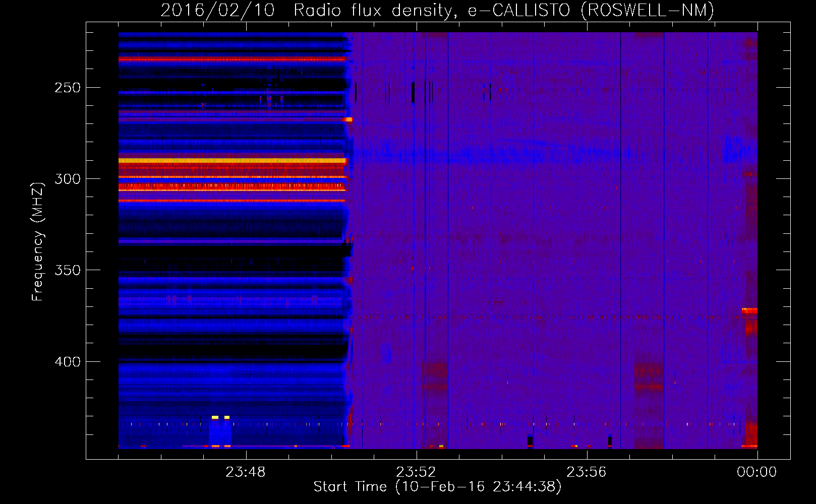Click the 350 frequency tick label
Image resolution: width=816 pixels, height=504 pixels.
pos(68,270)
